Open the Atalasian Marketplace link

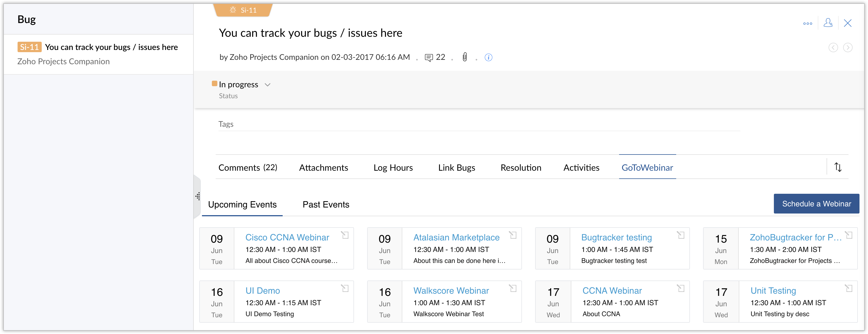tap(456, 237)
